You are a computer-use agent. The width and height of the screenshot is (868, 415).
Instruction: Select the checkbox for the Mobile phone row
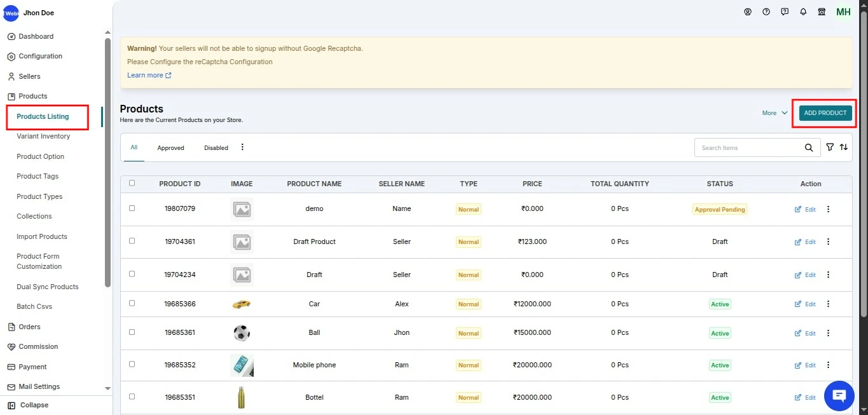pyautogui.click(x=132, y=364)
